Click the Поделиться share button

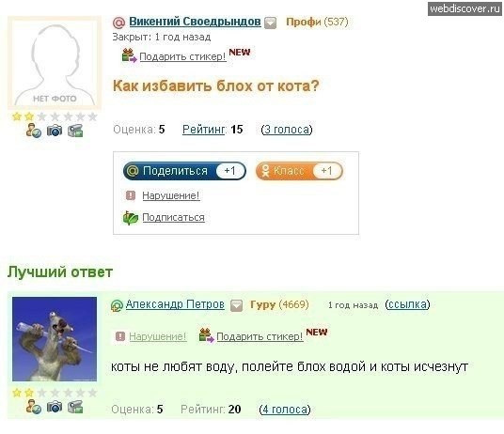pyautogui.click(x=184, y=171)
